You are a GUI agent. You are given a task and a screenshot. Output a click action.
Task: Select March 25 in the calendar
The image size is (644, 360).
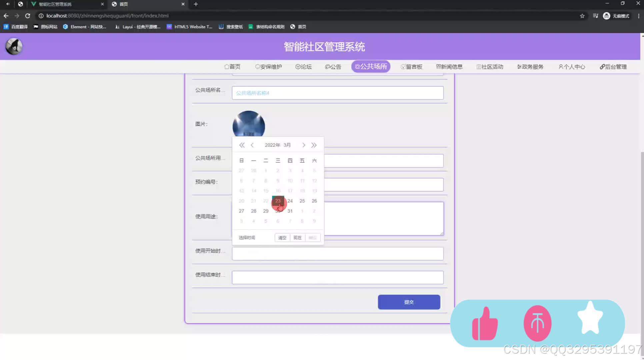pos(302,201)
